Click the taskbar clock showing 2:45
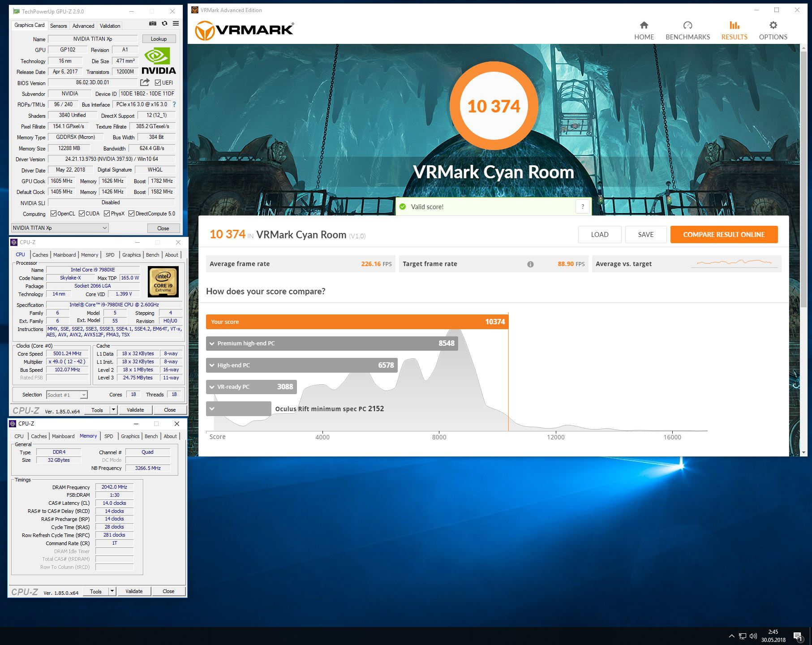This screenshot has height=645, width=812. 773,636
